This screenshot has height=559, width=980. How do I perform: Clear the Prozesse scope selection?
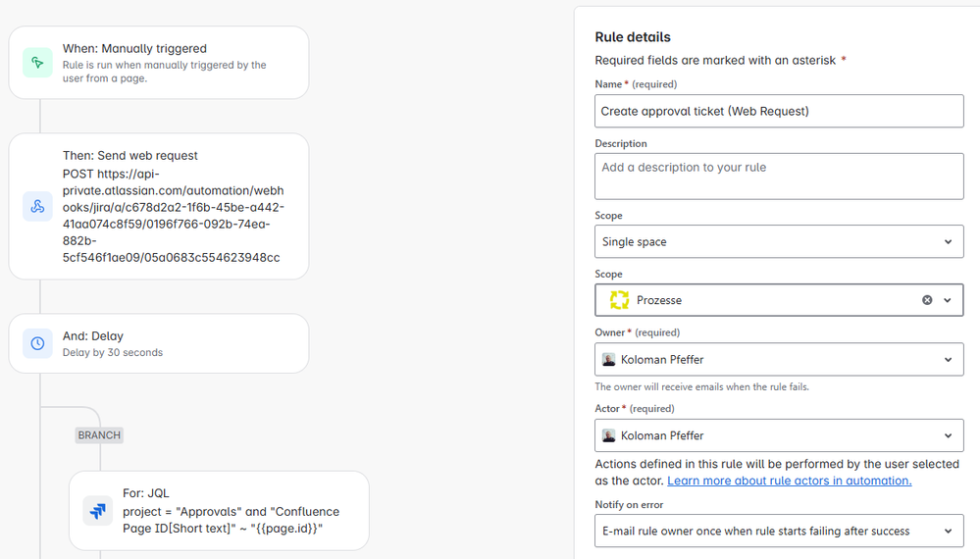coord(927,300)
